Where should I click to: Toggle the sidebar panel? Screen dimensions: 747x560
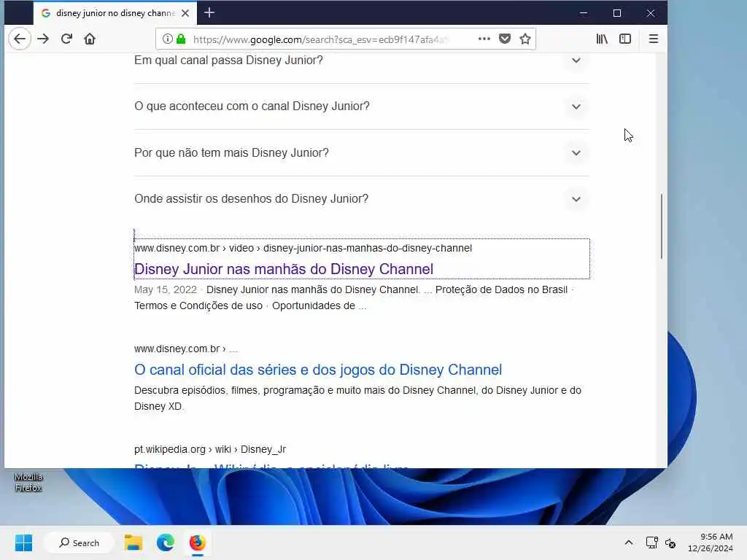[x=625, y=39]
